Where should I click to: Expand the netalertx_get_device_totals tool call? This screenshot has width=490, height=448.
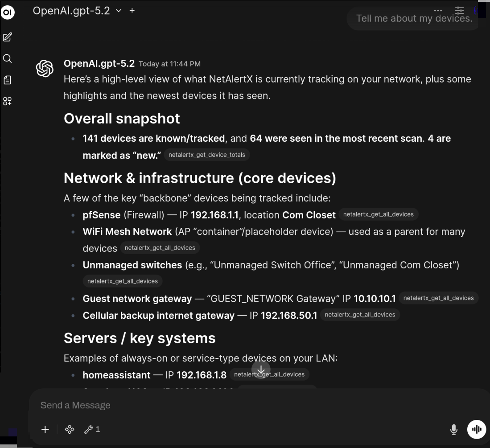(206, 155)
